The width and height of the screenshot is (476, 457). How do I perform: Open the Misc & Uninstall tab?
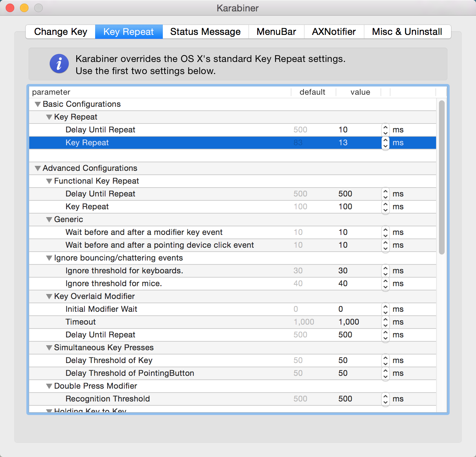(407, 32)
